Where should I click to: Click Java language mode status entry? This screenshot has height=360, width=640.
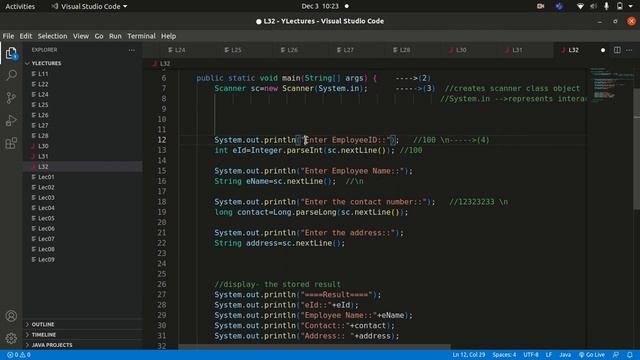point(565,355)
